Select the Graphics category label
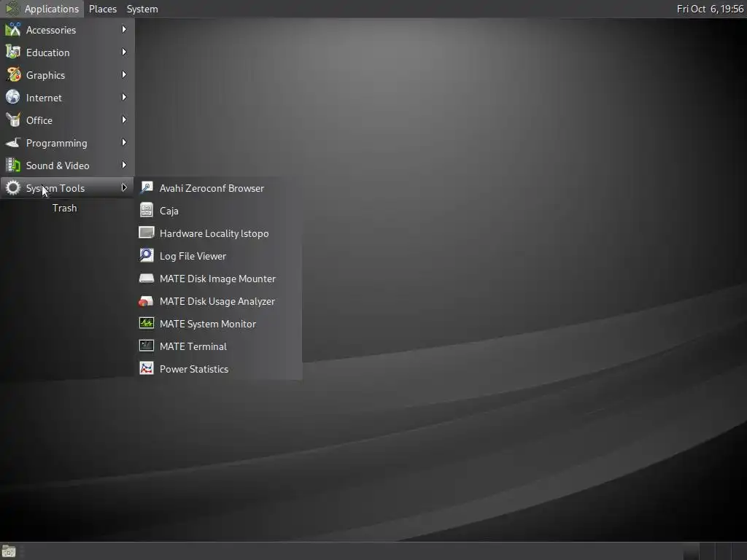 [x=45, y=75]
